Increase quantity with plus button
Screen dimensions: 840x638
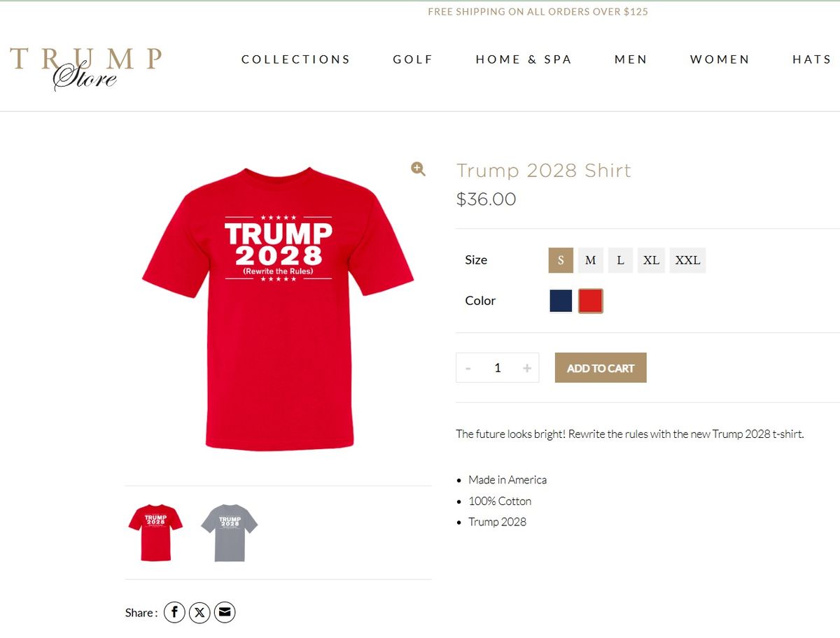pos(527,368)
